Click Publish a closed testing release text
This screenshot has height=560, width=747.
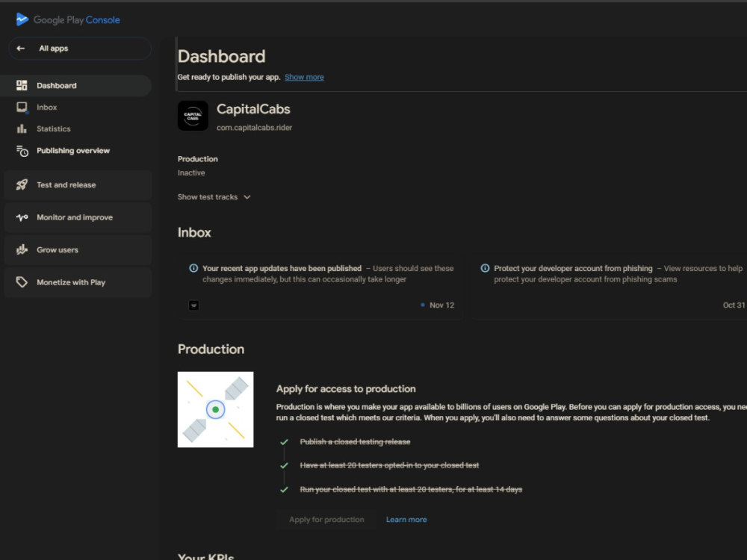coord(355,442)
